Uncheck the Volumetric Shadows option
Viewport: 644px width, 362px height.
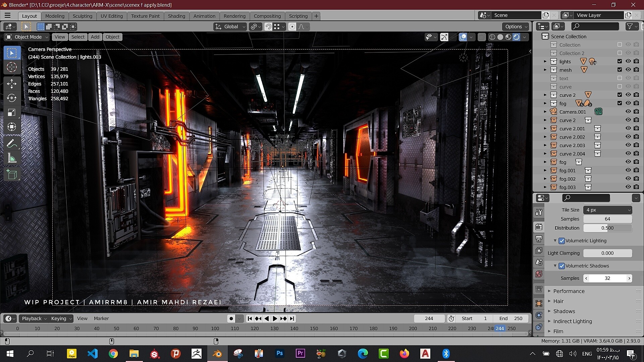click(562, 265)
